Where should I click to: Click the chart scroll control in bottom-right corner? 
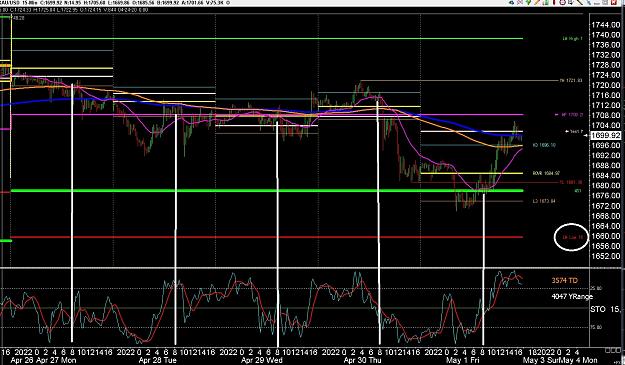(614, 350)
